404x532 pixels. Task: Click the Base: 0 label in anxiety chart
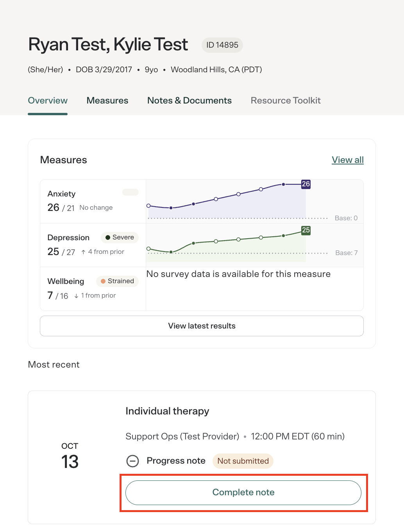[346, 218]
